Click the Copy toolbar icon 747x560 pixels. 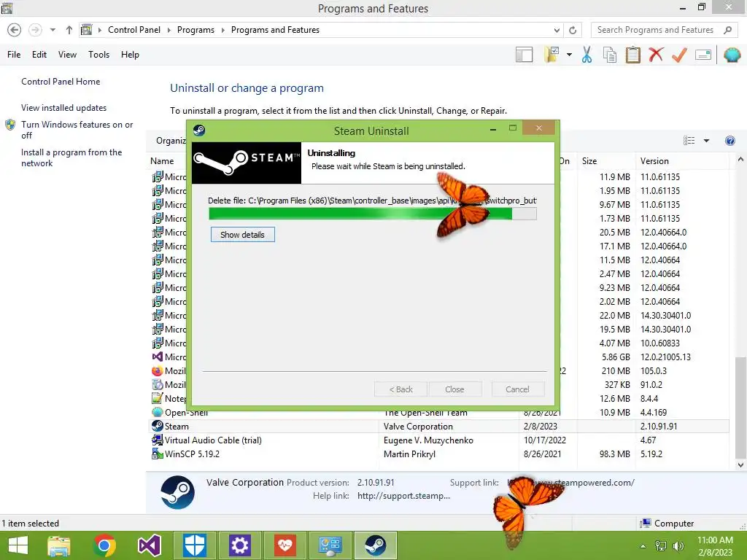coord(610,55)
